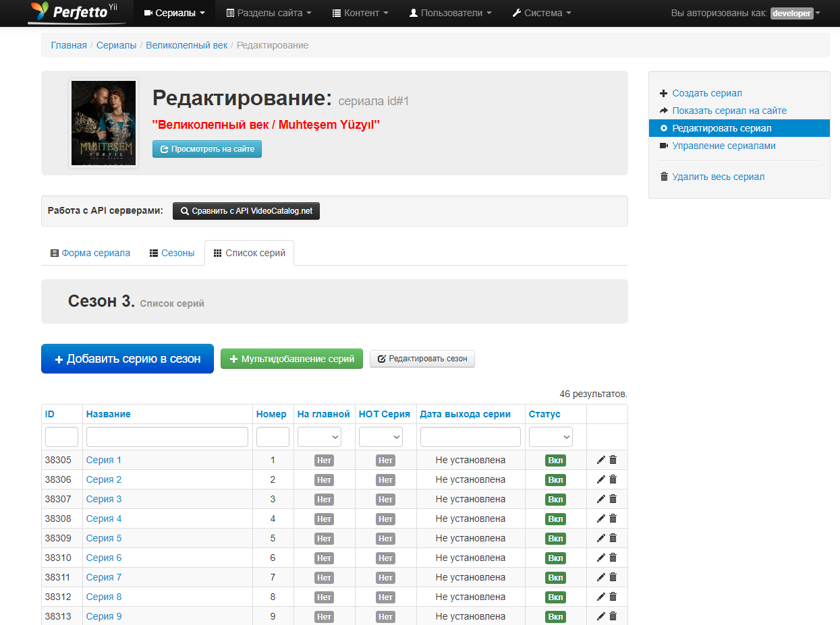
Task: Focus the Дата выхода серии filter input
Action: (470, 437)
